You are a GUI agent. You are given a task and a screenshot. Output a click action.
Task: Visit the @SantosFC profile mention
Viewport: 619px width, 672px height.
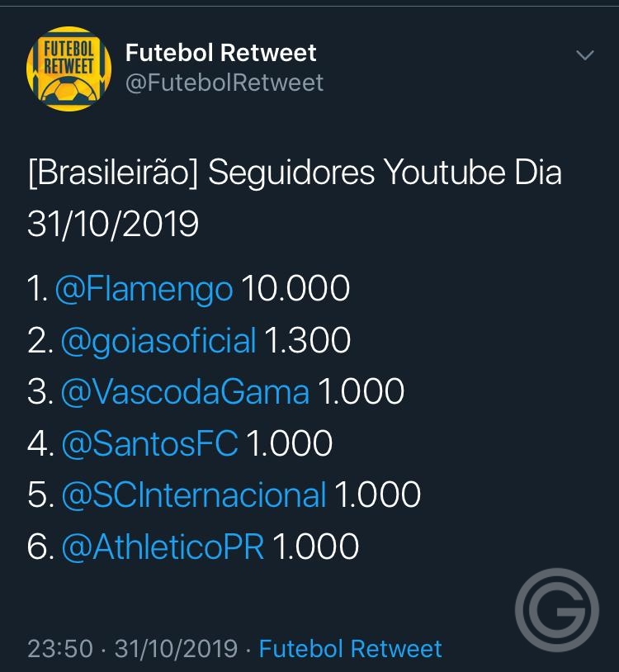click(x=149, y=444)
